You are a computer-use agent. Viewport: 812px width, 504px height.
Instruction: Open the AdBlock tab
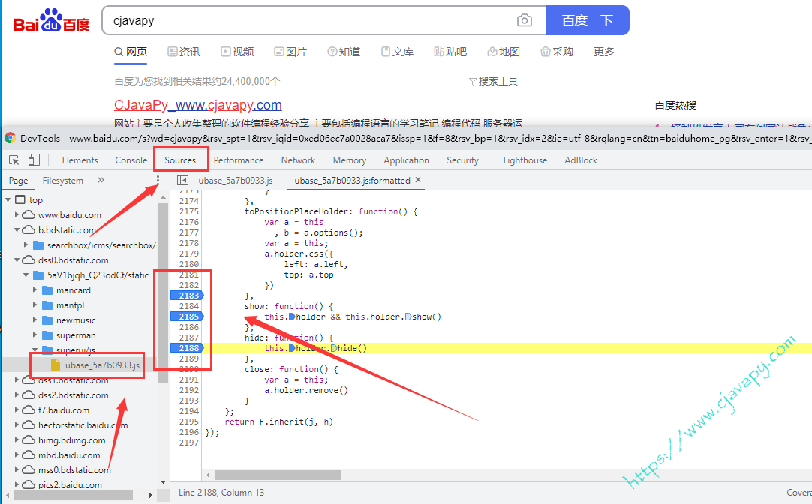581,160
